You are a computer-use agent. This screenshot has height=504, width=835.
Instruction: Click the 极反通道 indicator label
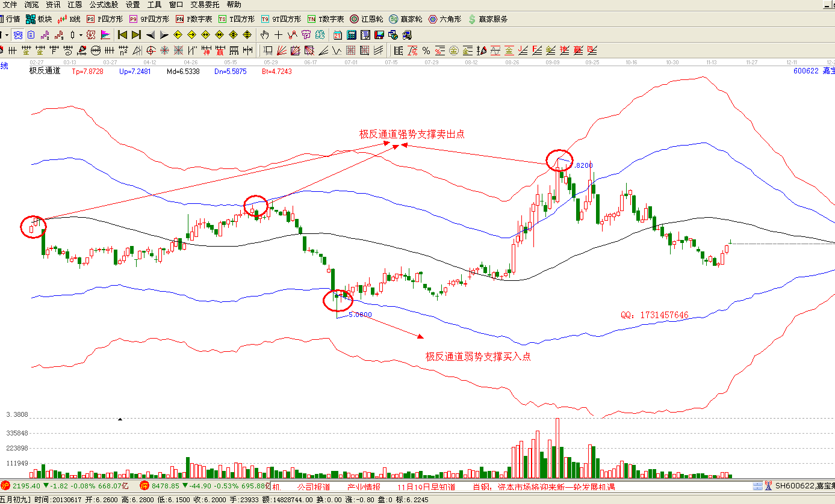(45, 71)
